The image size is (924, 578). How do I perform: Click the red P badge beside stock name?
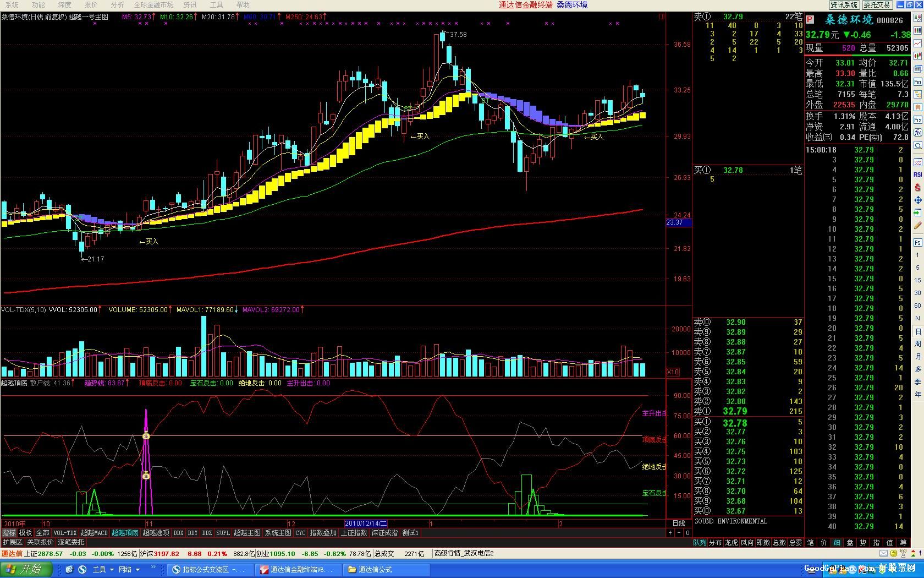(x=810, y=20)
